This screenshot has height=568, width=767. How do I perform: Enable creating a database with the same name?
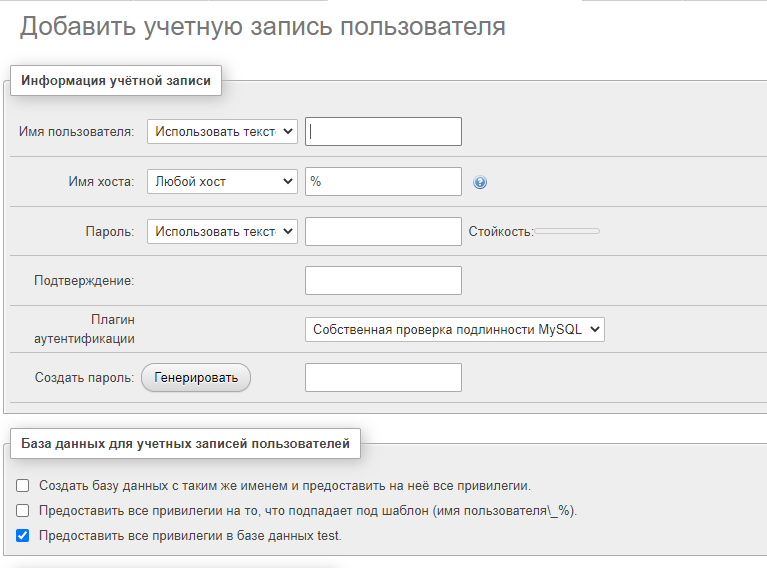(x=23, y=486)
